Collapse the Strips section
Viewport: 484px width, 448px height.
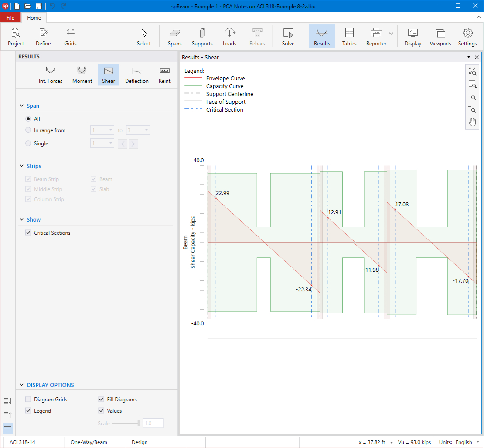[x=22, y=166]
